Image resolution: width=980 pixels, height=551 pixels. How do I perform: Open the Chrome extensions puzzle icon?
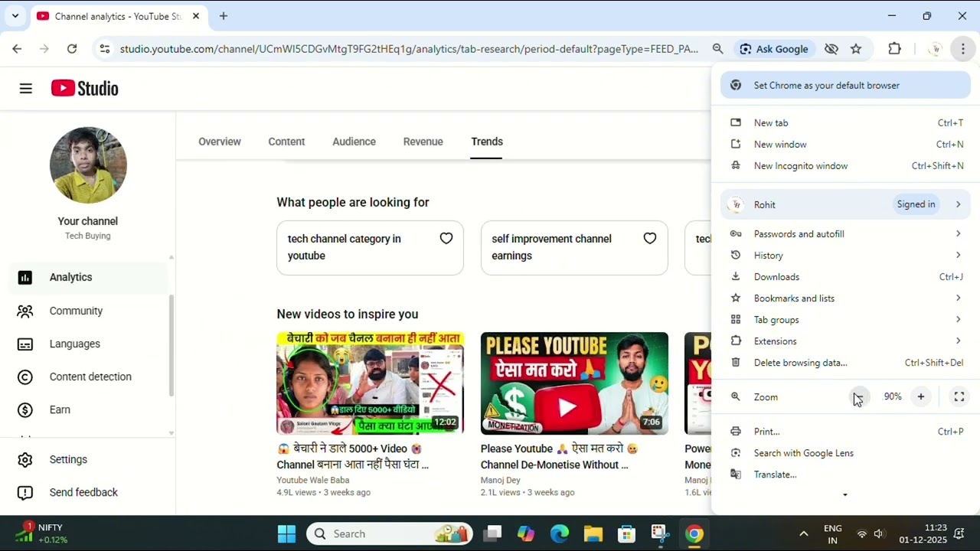coord(894,49)
